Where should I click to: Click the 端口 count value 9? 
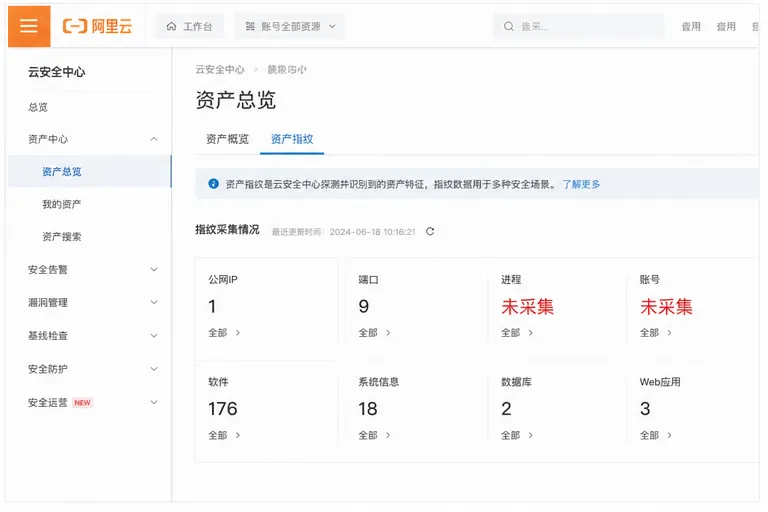point(363,307)
